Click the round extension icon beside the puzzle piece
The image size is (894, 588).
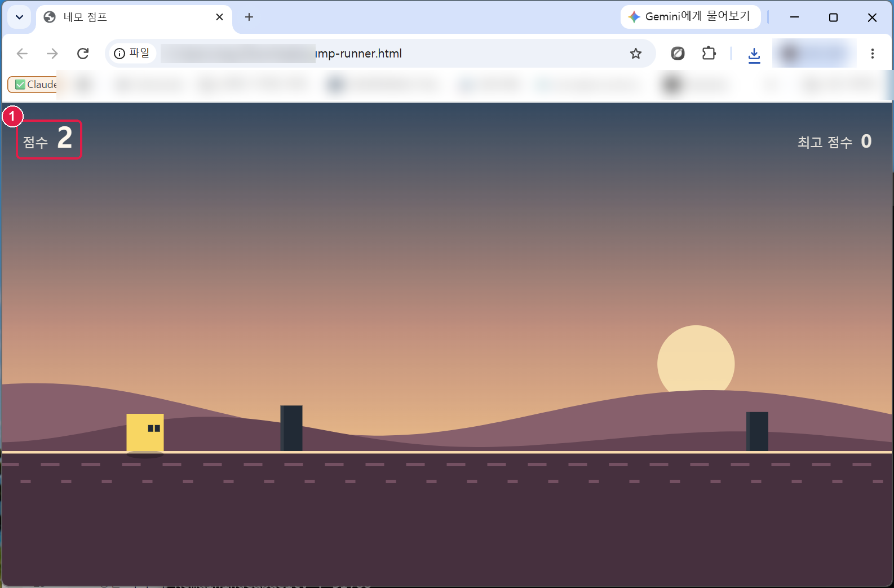[x=678, y=54]
